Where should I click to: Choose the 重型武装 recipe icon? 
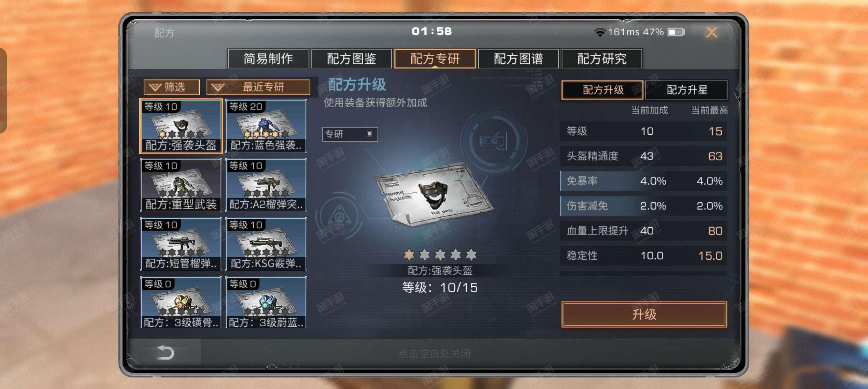pos(181,185)
